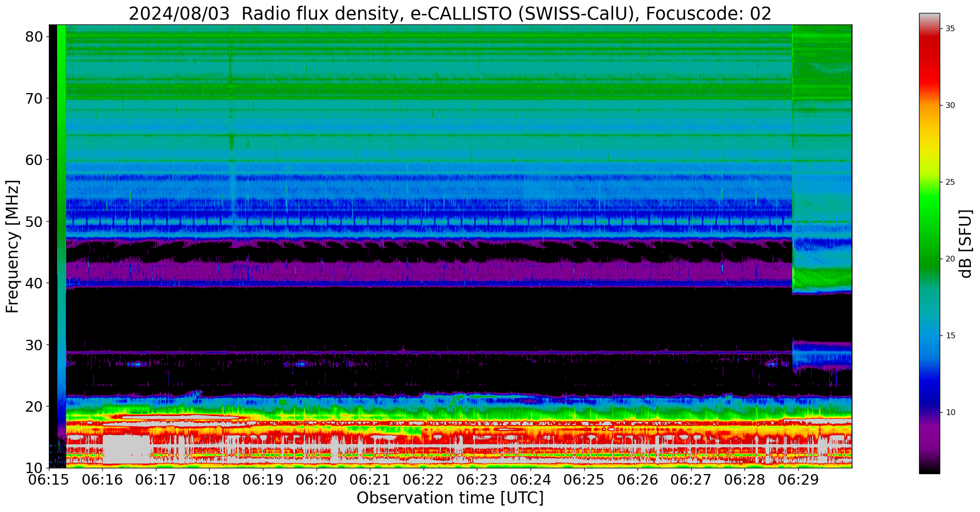Click the colorbar tick label 15
980x512 pixels.
tap(950, 336)
